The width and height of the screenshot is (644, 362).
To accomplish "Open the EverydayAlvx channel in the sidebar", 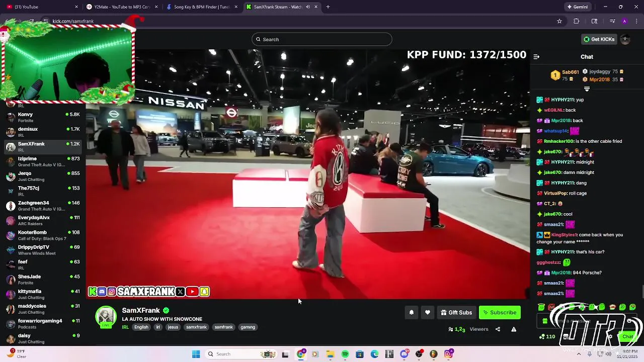I will pyautogui.click(x=43, y=220).
